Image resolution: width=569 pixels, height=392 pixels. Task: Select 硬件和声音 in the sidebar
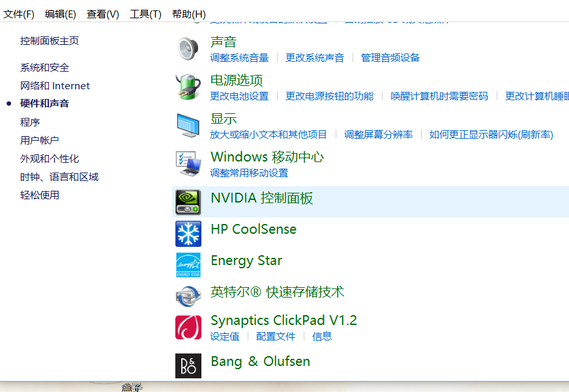pyautogui.click(x=44, y=104)
